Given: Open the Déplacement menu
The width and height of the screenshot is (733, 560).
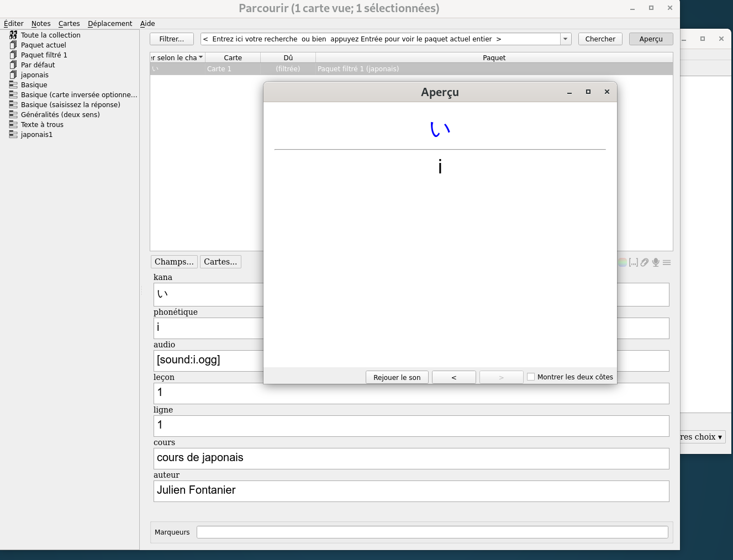Looking at the screenshot, I should tap(110, 23).
